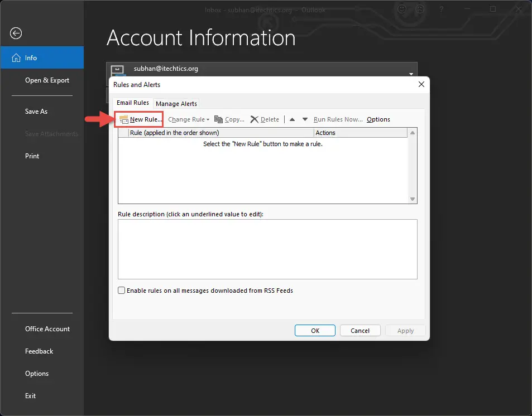Click the OK button

tap(315, 331)
